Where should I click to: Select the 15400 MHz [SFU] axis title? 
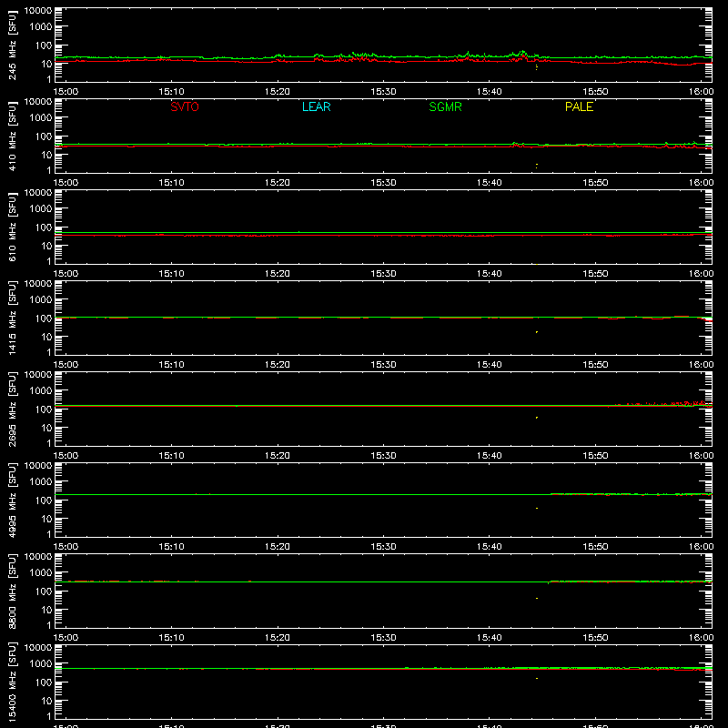[13, 682]
